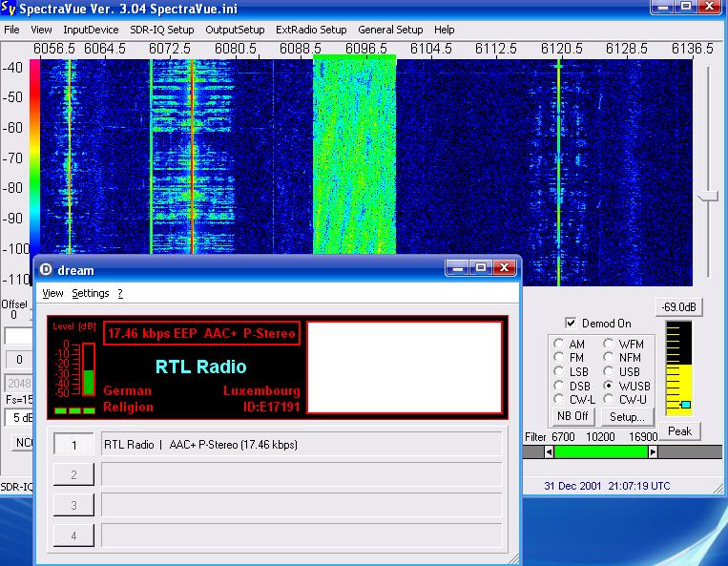Select the AM demodulation mode
The image size is (728, 566).
point(558,344)
